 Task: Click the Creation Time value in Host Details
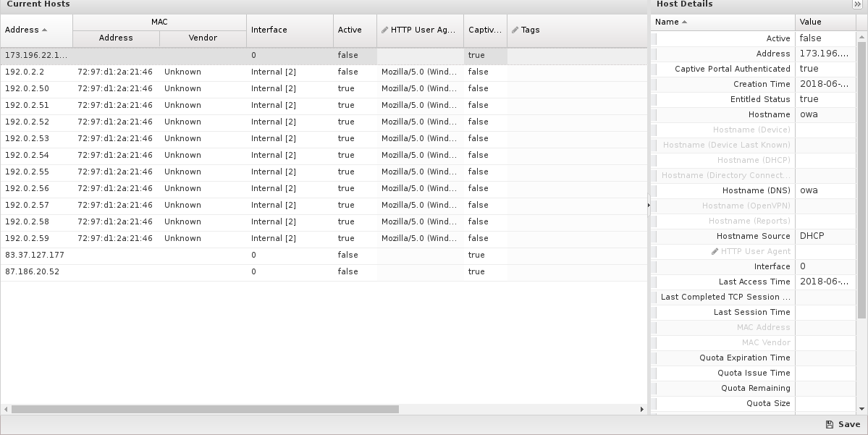pos(825,84)
